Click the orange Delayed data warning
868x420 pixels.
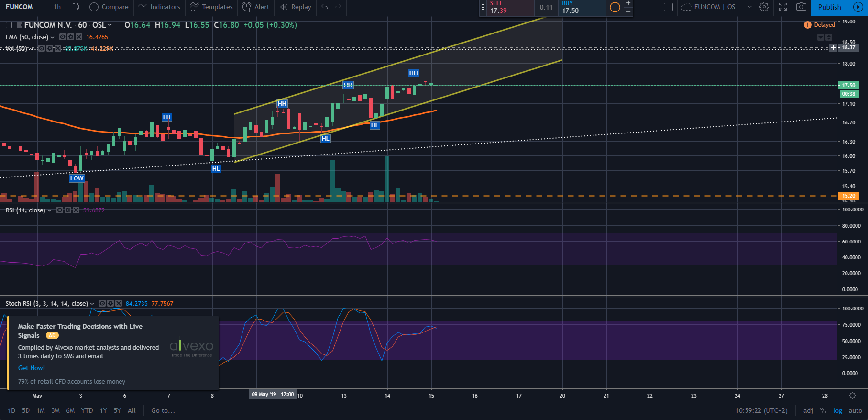(x=819, y=25)
